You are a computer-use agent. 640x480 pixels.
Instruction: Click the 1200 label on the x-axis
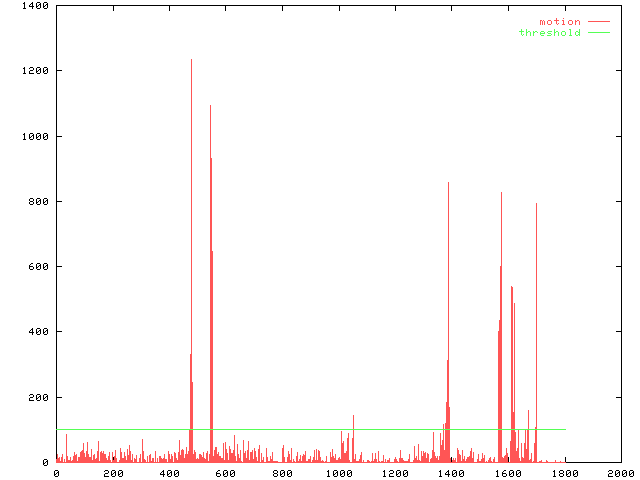coord(395,473)
